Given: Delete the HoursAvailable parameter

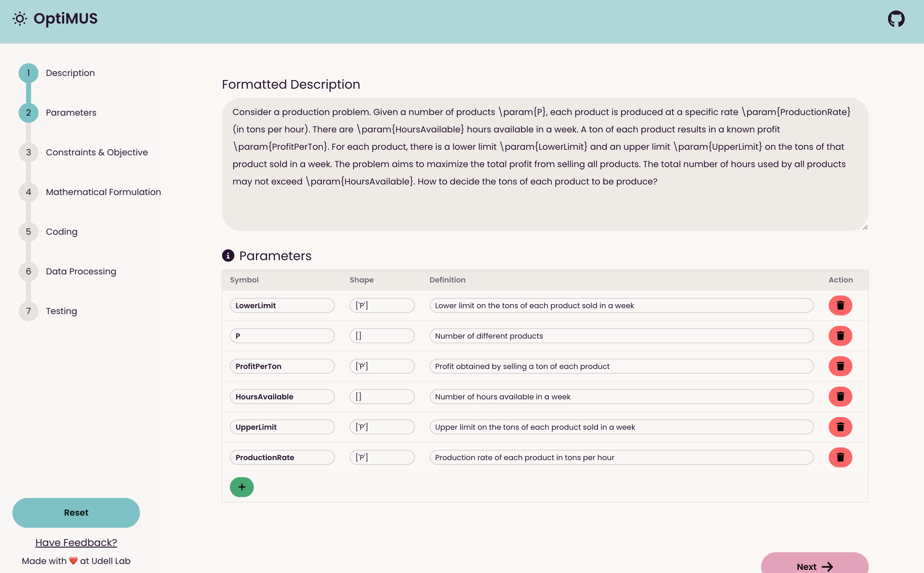Looking at the screenshot, I should point(840,396).
